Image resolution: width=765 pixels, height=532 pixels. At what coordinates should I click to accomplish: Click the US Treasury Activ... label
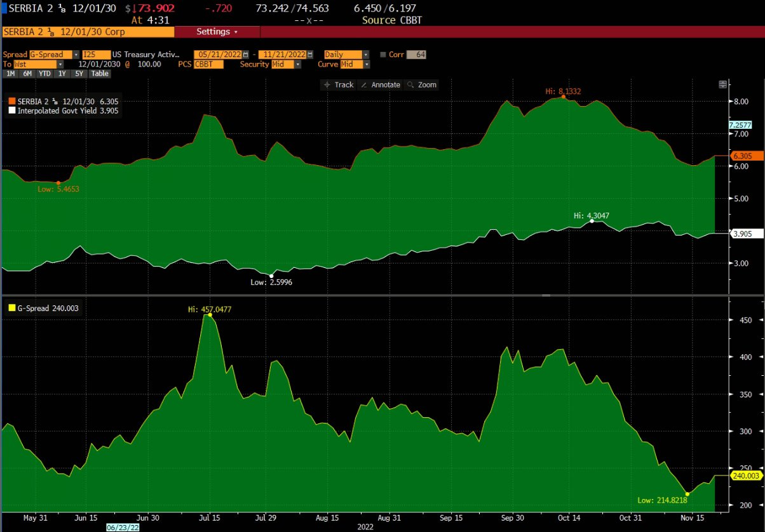pos(146,55)
